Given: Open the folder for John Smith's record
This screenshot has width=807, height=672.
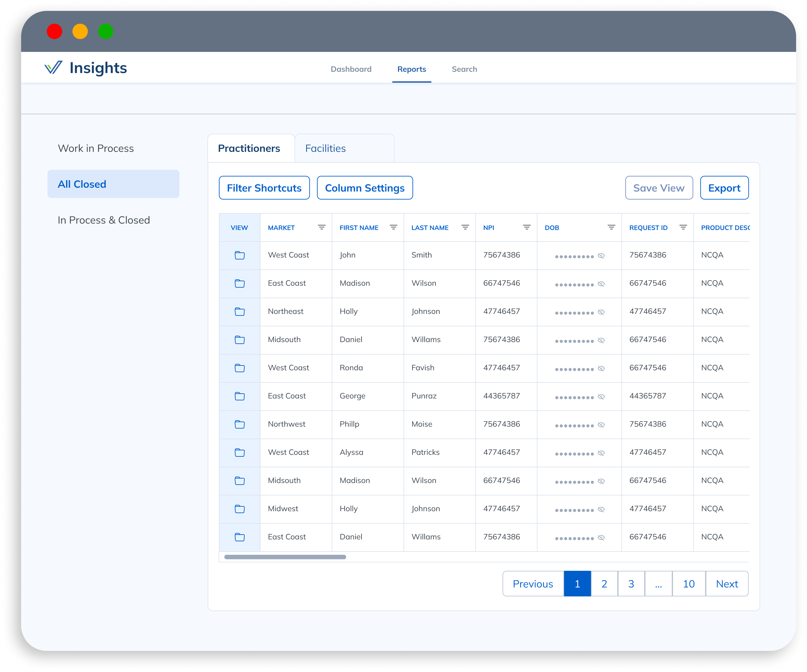Looking at the screenshot, I should click(x=239, y=255).
